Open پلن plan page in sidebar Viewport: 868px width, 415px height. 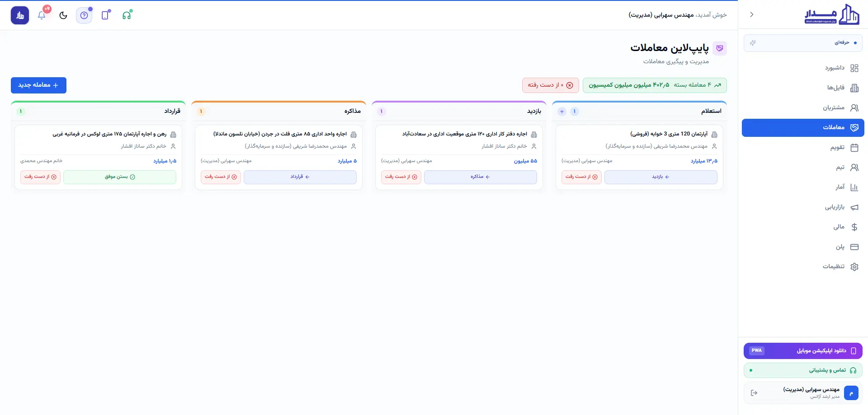(x=803, y=247)
